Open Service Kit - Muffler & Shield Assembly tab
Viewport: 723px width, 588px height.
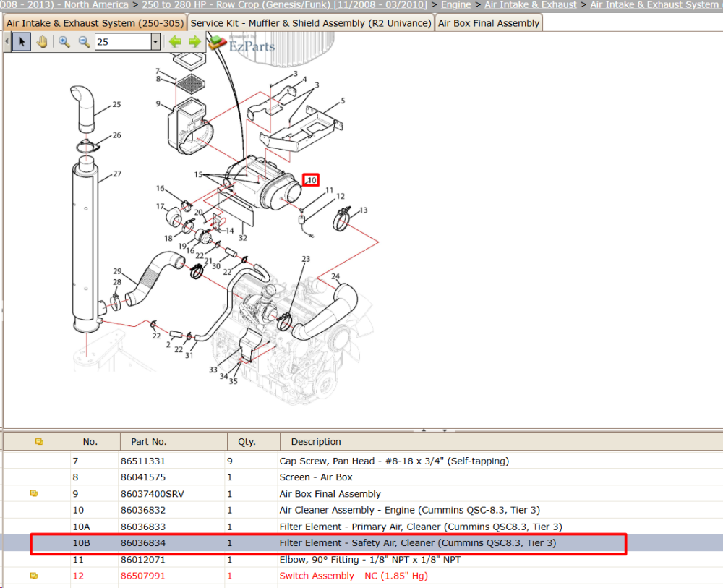click(x=311, y=23)
